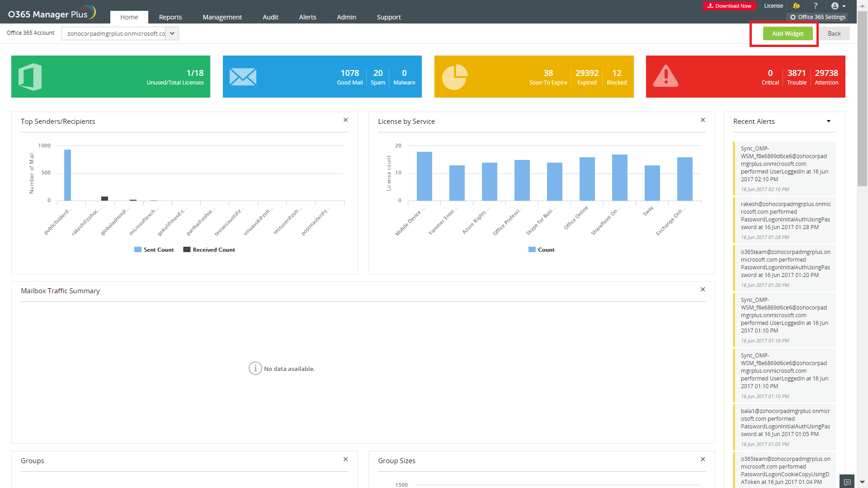Click the pie chart icon in yellow tile
Image resolution: width=868 pixels, height=488 pixels.
[x=454, y=77]
